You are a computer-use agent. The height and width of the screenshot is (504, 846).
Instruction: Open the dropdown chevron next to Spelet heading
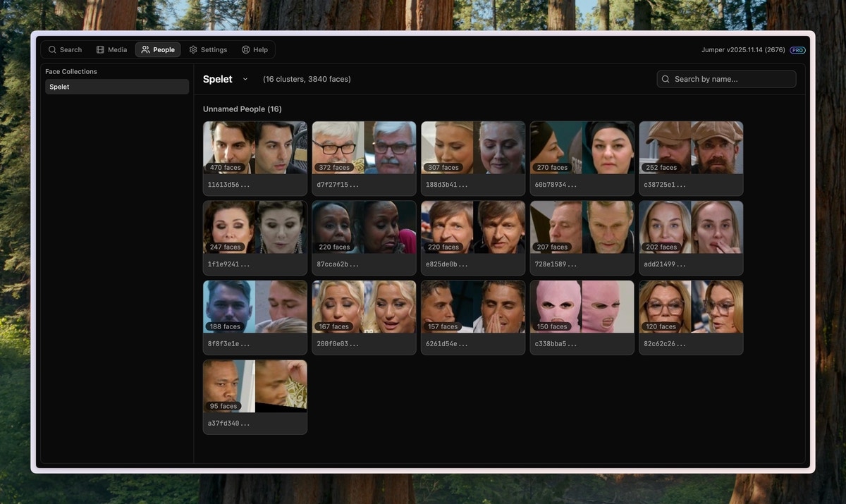(x=244, y=79)
